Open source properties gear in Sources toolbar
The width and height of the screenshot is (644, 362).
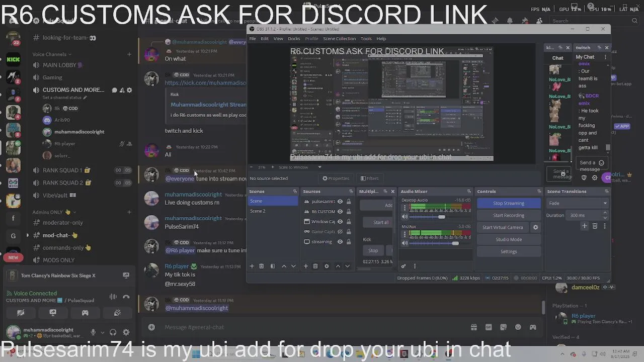point(327,266)
